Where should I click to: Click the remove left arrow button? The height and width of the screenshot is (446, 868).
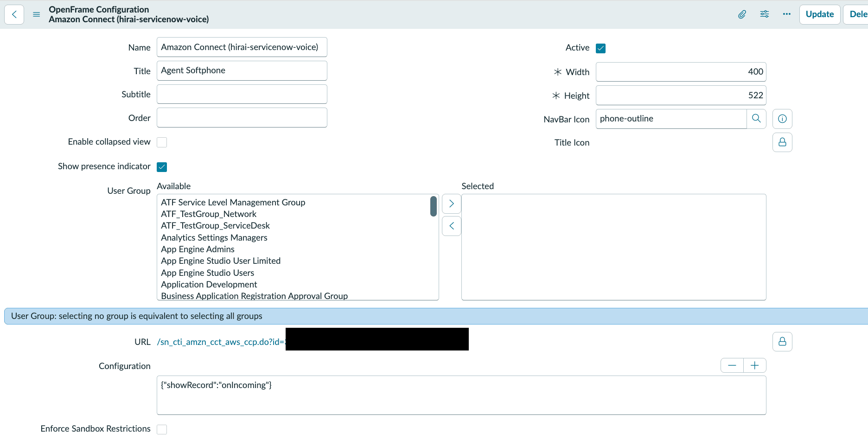[452, 226]
